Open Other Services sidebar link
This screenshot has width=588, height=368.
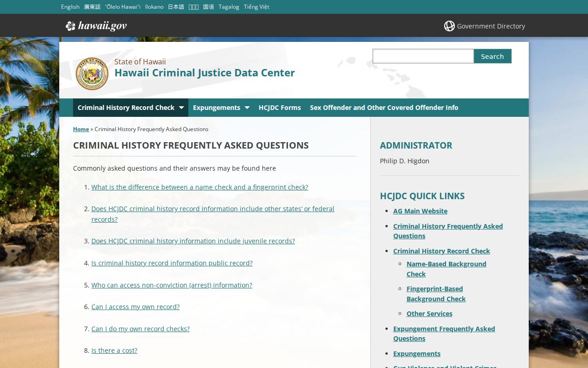pos(430,314)
